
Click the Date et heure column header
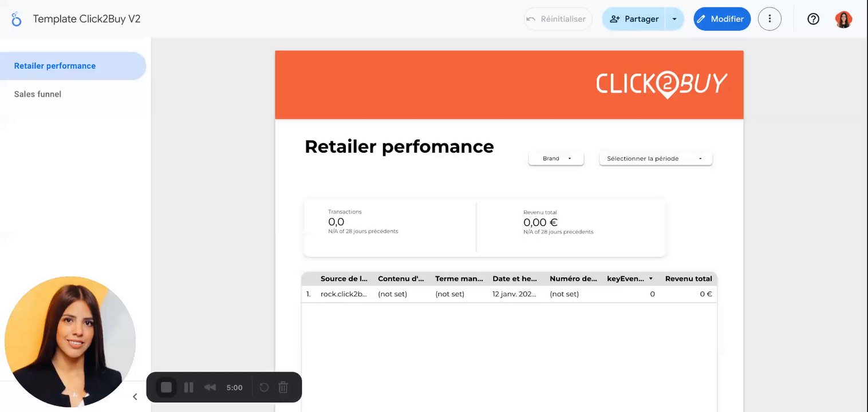point(515,279)
